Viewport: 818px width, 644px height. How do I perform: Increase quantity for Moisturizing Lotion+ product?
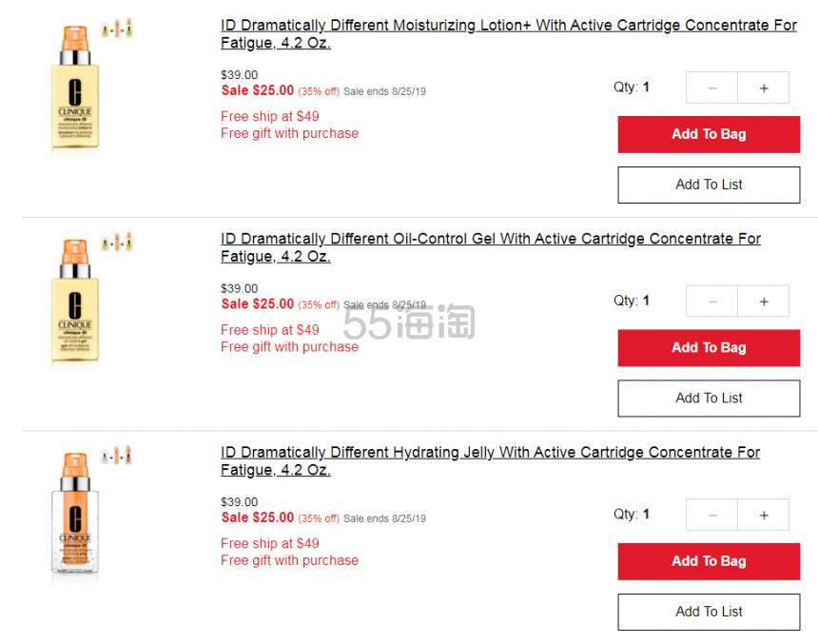coord(763,88)
